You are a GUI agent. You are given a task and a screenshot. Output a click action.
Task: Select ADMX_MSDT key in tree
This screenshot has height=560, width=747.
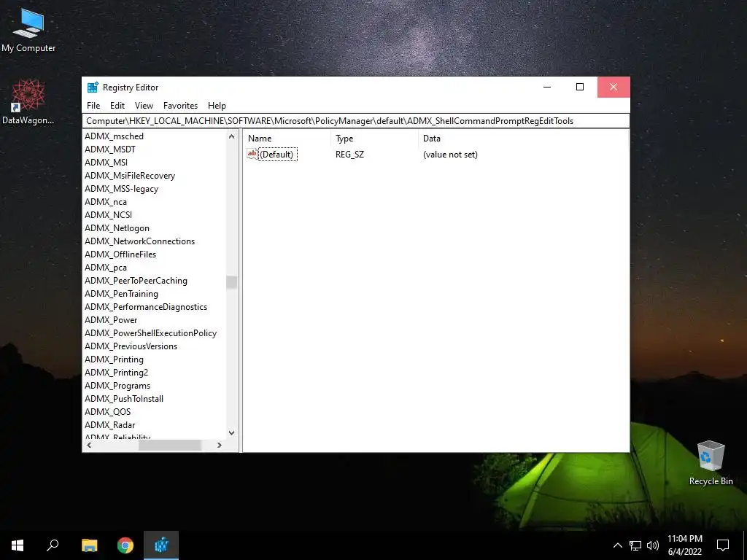(x=110, y=149)
